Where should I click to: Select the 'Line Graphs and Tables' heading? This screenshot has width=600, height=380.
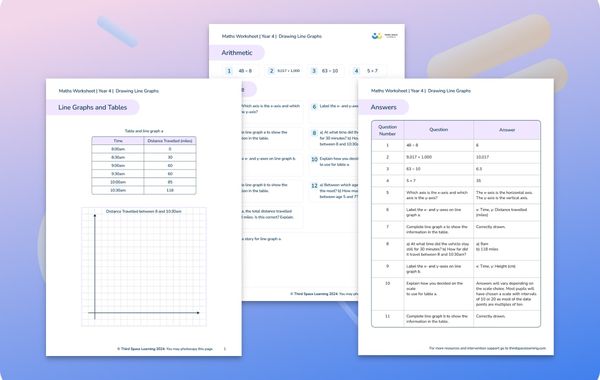tap(93, 108)
